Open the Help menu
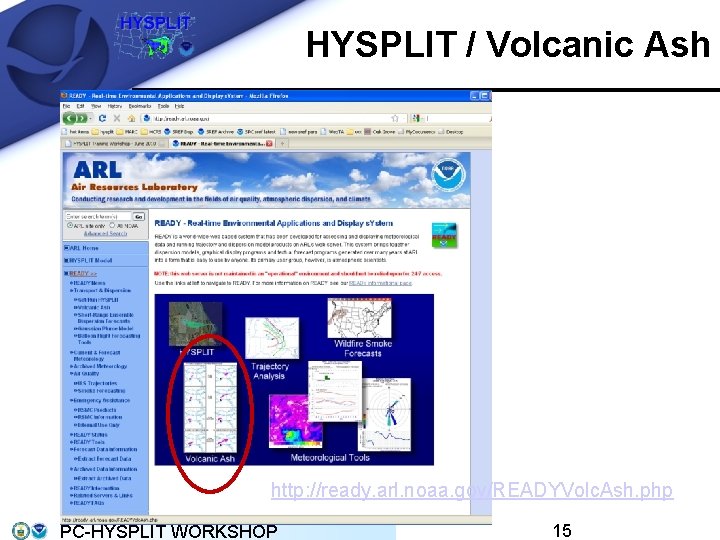 pos(179,106)
